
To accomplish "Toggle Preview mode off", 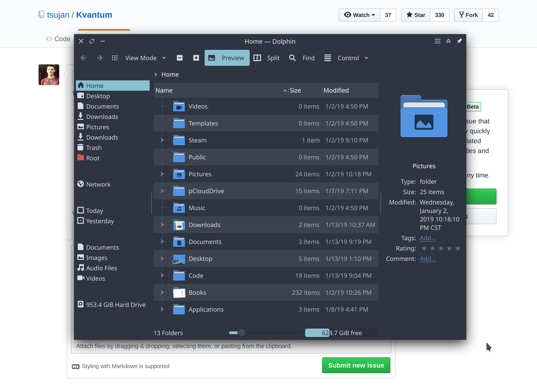I will click(x=227, y=58).
